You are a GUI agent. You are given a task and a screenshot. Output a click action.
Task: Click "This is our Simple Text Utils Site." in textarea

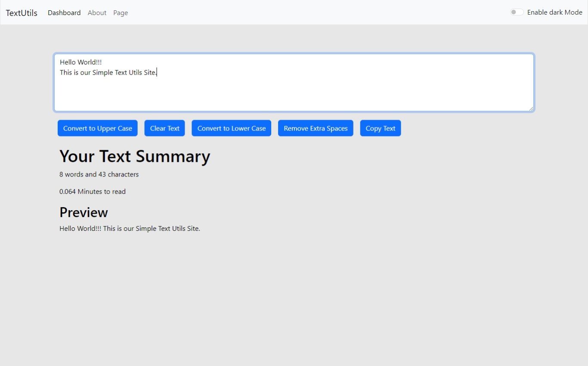pos(108,73)
